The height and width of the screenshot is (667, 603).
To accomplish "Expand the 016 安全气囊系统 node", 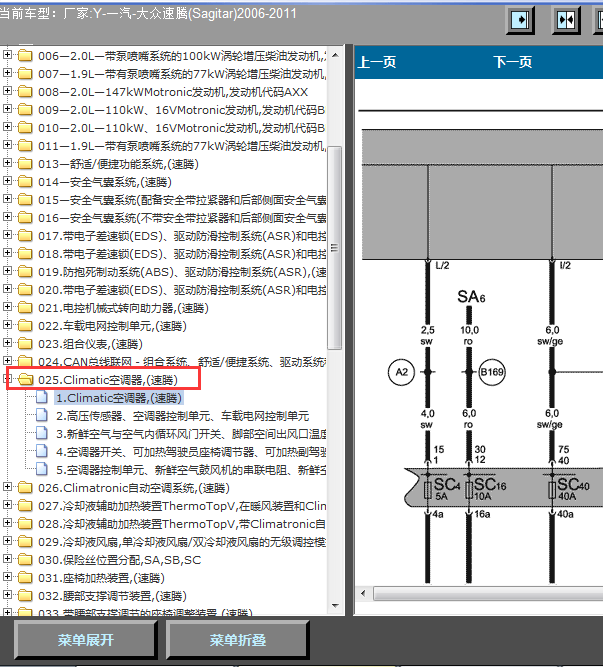I will [x=7, y=217].
